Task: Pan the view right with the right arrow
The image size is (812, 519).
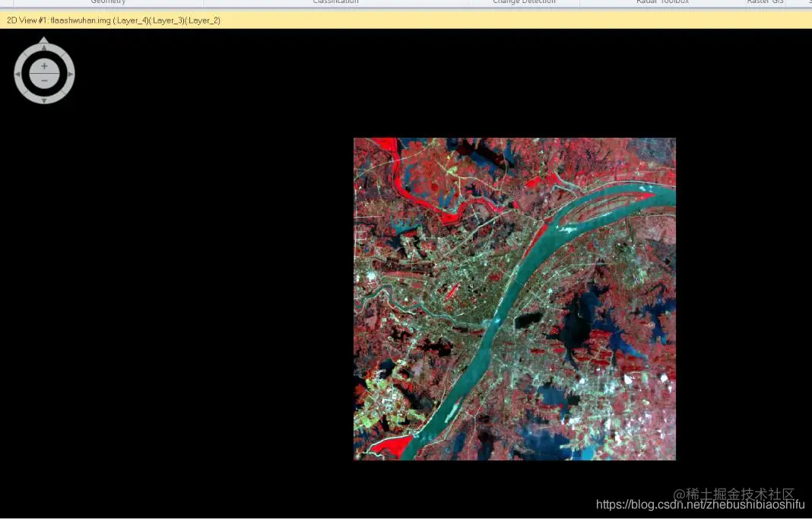Action: [71, 74]
